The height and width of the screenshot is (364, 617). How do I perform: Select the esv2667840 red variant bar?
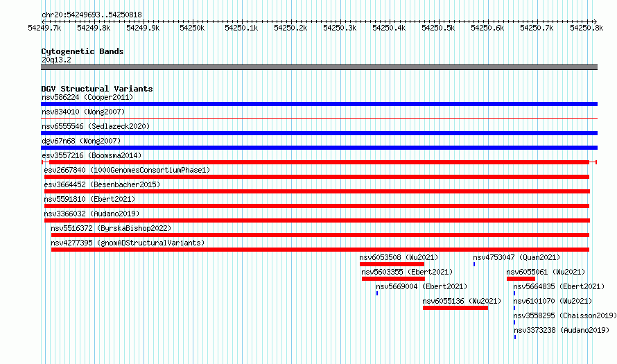click(x=317, y=177)
